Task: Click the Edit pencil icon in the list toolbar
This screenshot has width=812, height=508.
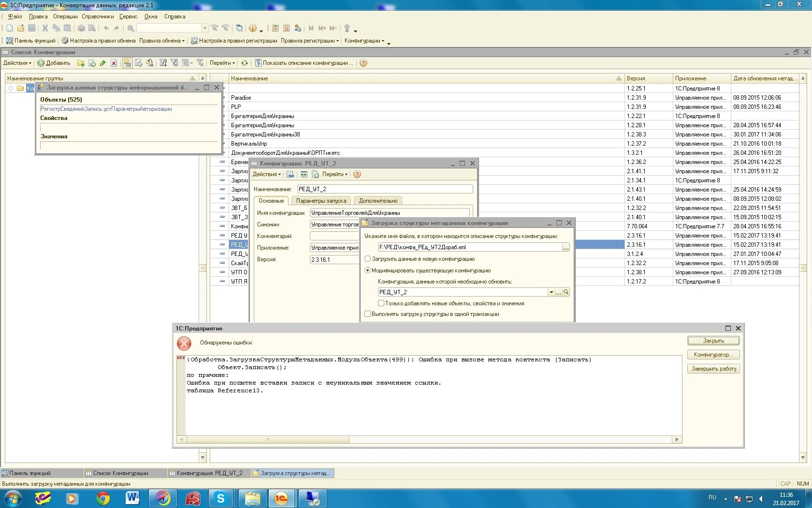Action: coord(103,63)
